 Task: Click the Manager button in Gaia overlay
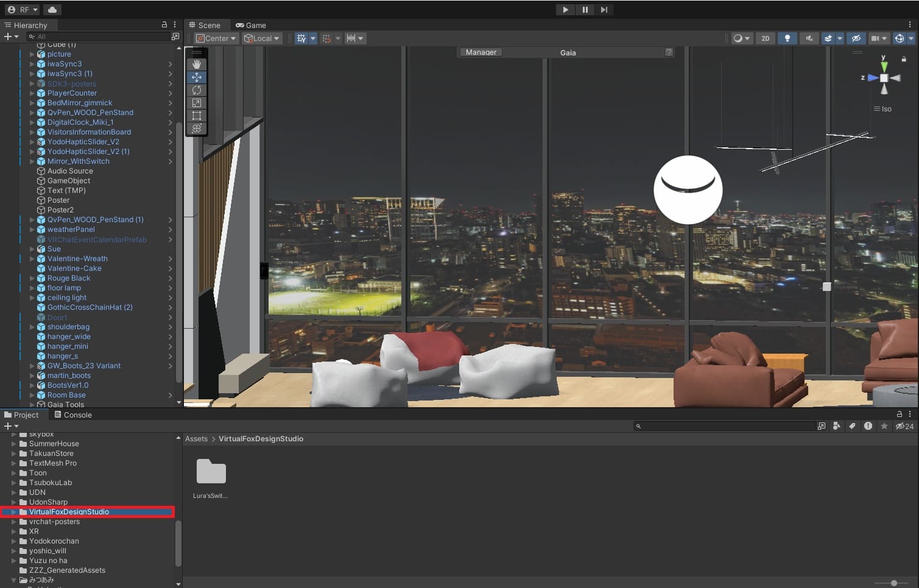pyautogui.click(x=481, y=52)
